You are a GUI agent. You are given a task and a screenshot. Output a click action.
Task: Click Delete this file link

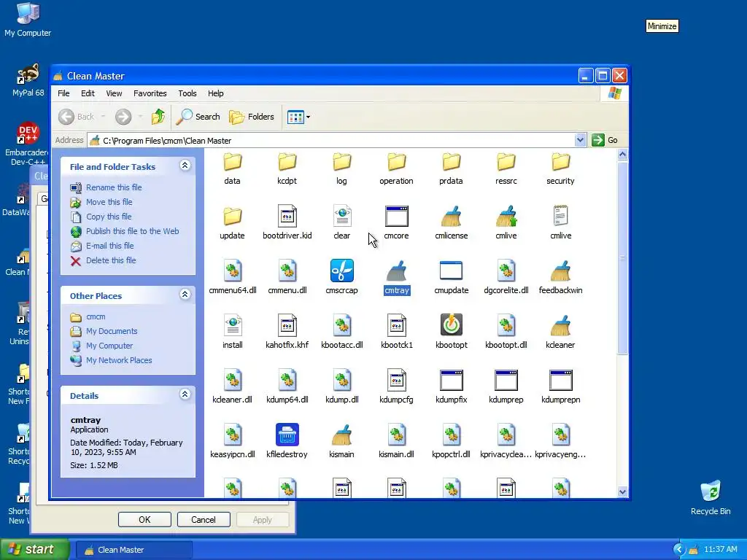111,260
